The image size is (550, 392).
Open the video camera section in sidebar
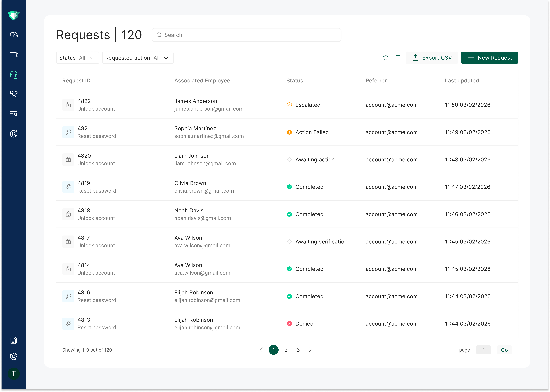(14, 55)
